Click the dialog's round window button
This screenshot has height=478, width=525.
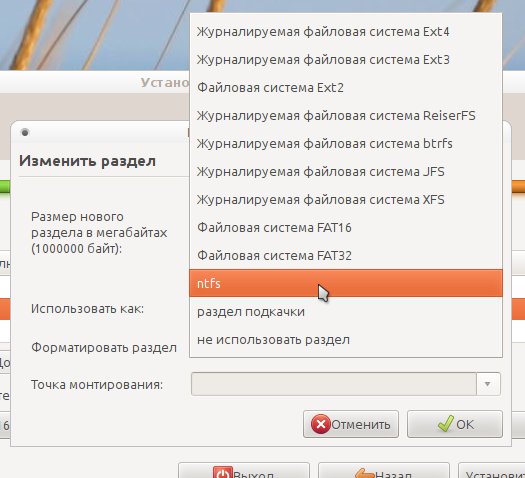[x=25, y=133]
